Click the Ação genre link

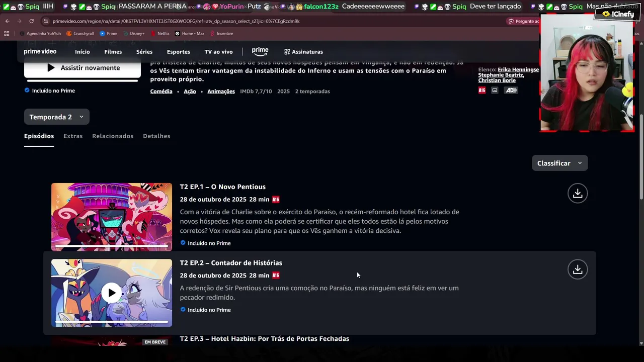pos(190,92)
